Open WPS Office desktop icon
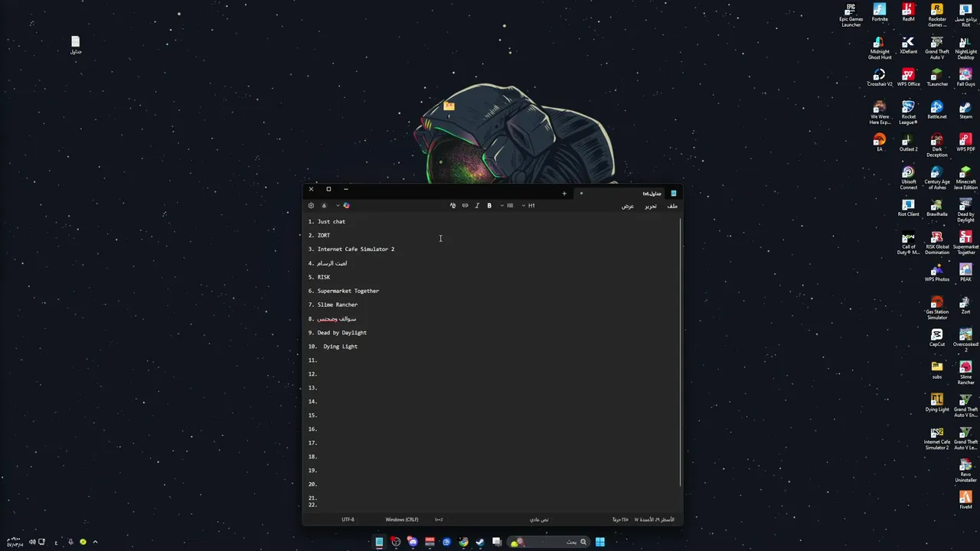 [x=908, y=77]
